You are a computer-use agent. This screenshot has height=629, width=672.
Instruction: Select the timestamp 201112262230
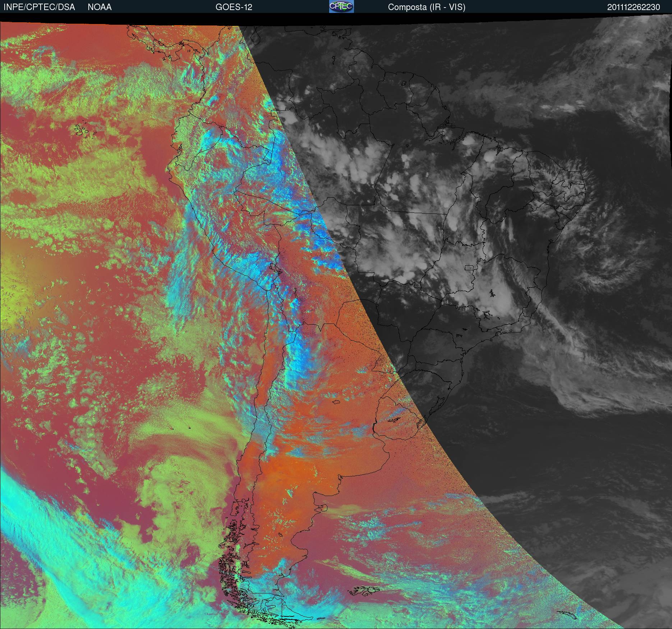634,7
